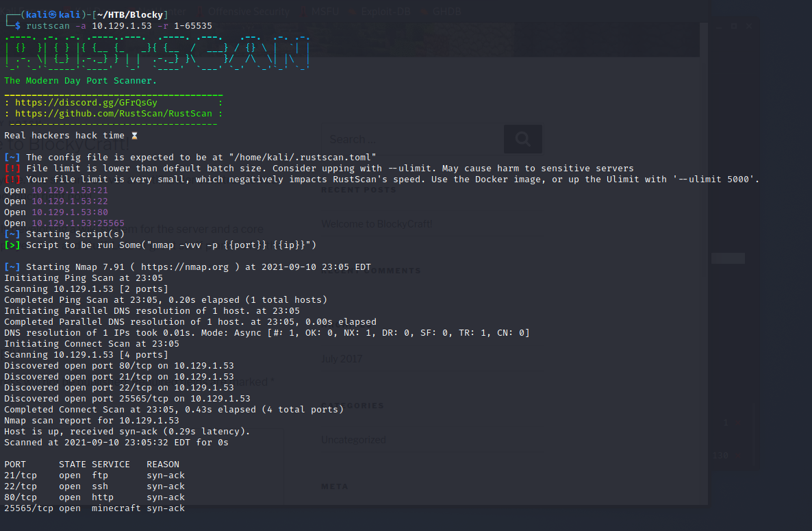Click the blue [~] marker beside 'Starting Nmap 7.91'
This screenshot has width=812, height=531.
[12, 267]
